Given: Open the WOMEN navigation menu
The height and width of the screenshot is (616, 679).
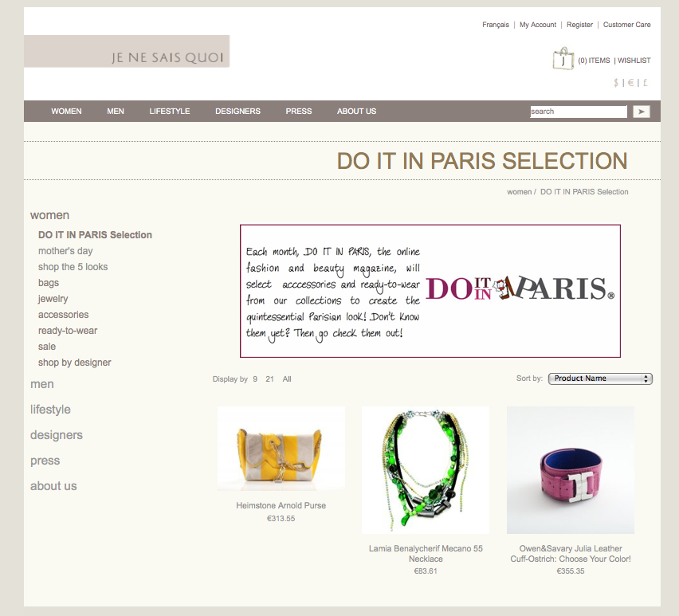Looking at the screenshot, I should [66, 112].
